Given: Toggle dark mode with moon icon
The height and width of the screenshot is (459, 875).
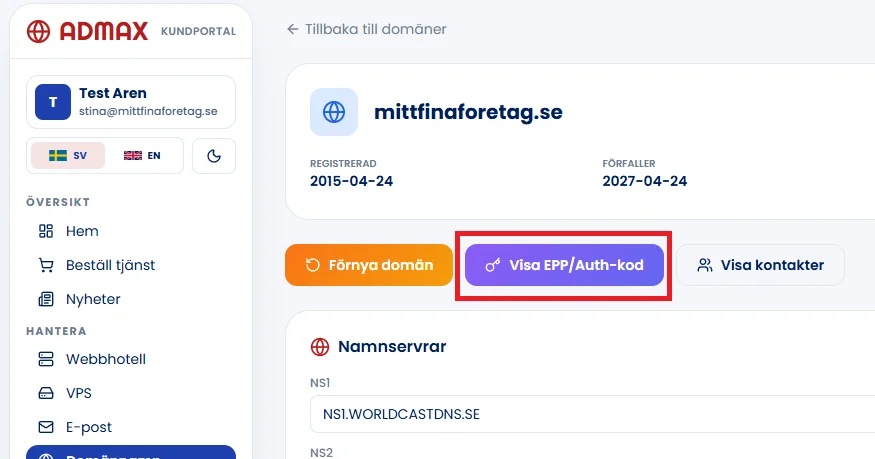Looking at the screenshot, I should [x=214, y=156].
